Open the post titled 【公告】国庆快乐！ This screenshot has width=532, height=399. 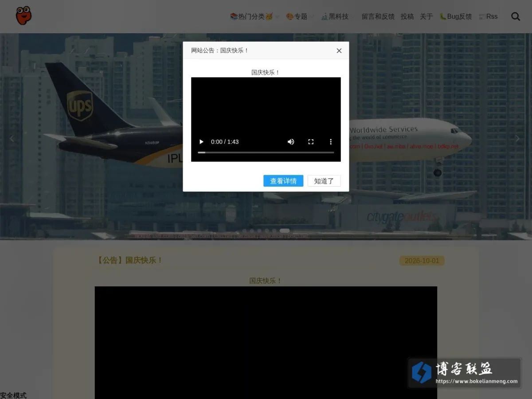[x=129, y=260]
